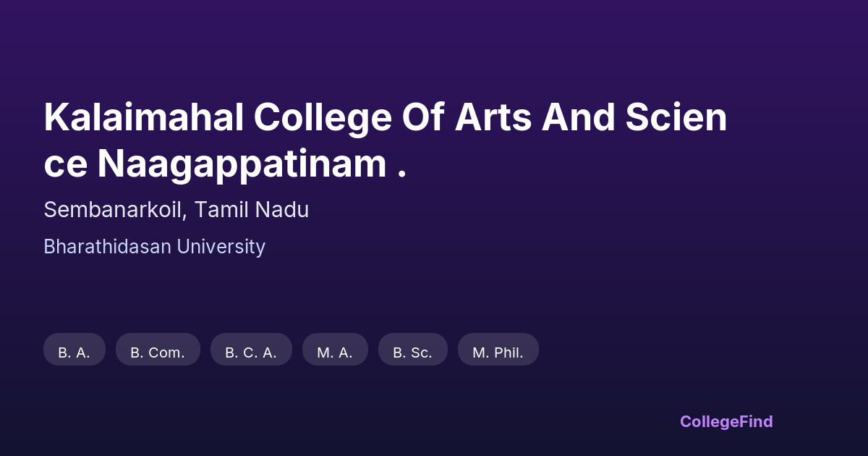Click the period after Naagappatinam
Image resolution: width=868 pixels, height=456 pixels.
[x=401, y=174]
